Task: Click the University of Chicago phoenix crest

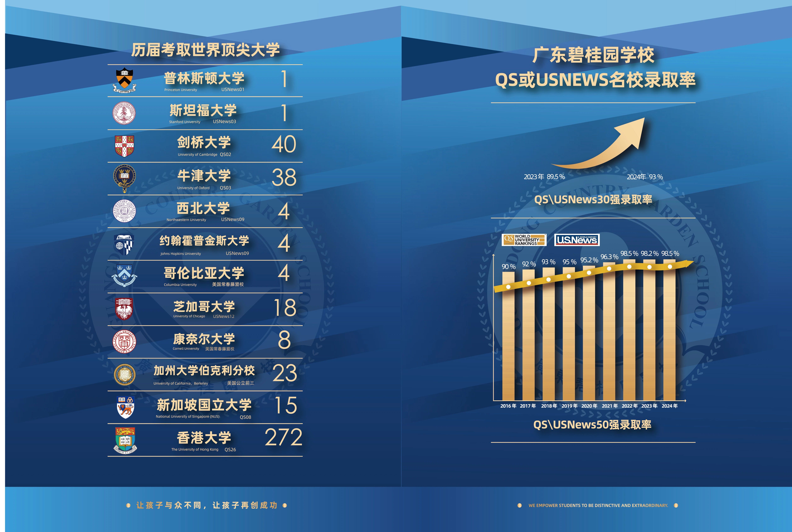Action: point(124,309)
